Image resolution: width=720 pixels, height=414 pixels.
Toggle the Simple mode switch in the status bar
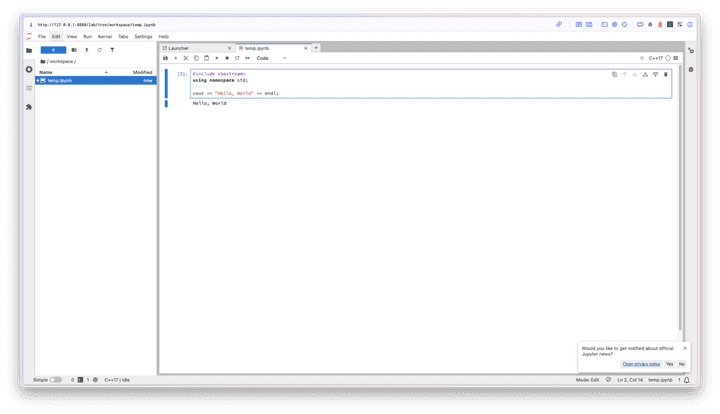56,380
